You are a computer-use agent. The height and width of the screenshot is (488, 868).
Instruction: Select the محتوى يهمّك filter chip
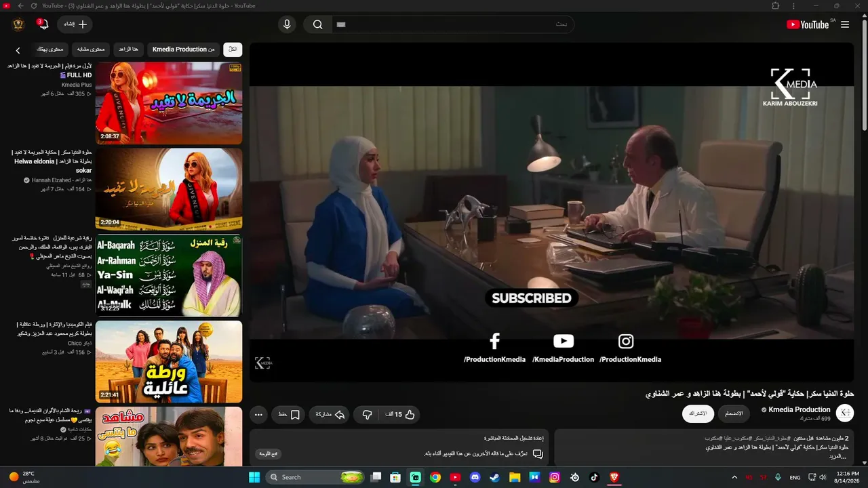click(x=50, y=49)
